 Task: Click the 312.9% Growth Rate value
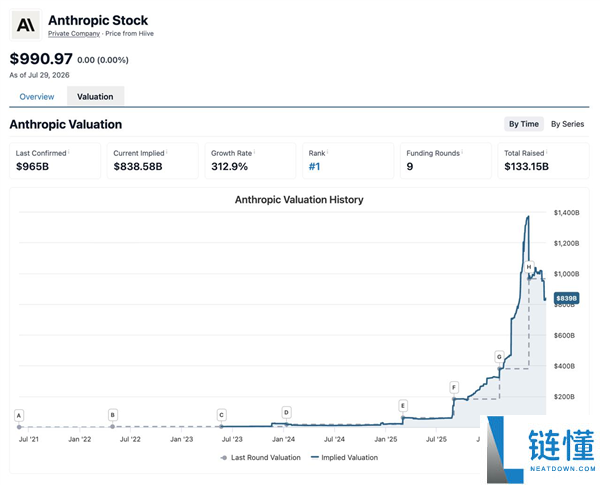point(230,167)
